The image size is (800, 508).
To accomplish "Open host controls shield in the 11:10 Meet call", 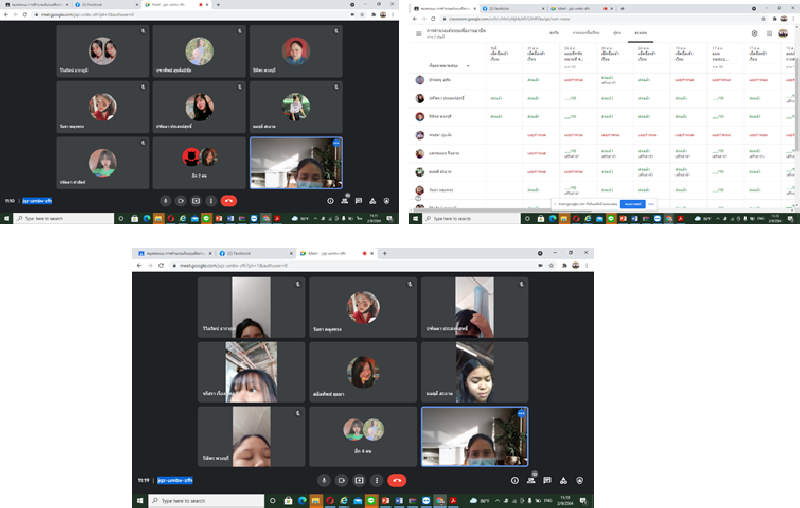I will (386, 200).
